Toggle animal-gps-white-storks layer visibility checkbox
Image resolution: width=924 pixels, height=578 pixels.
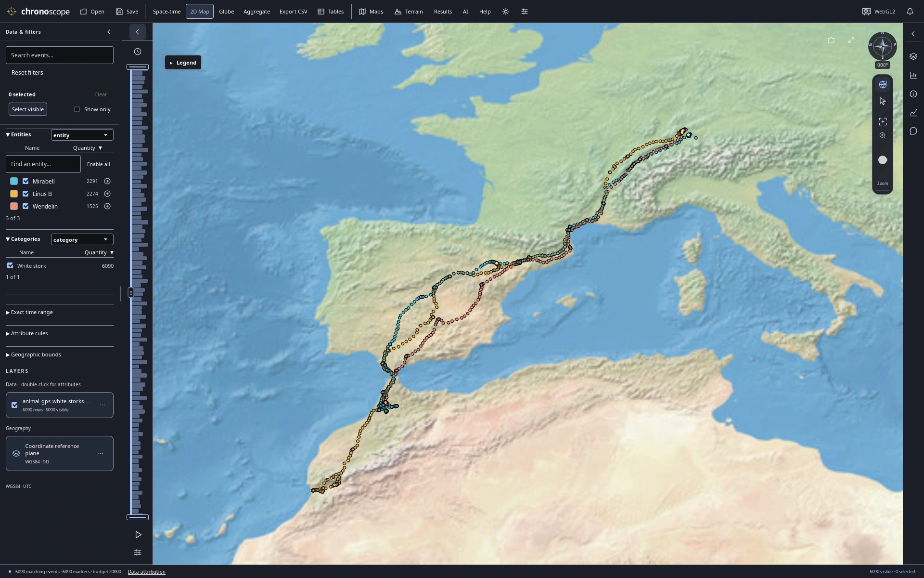(14, 405)
